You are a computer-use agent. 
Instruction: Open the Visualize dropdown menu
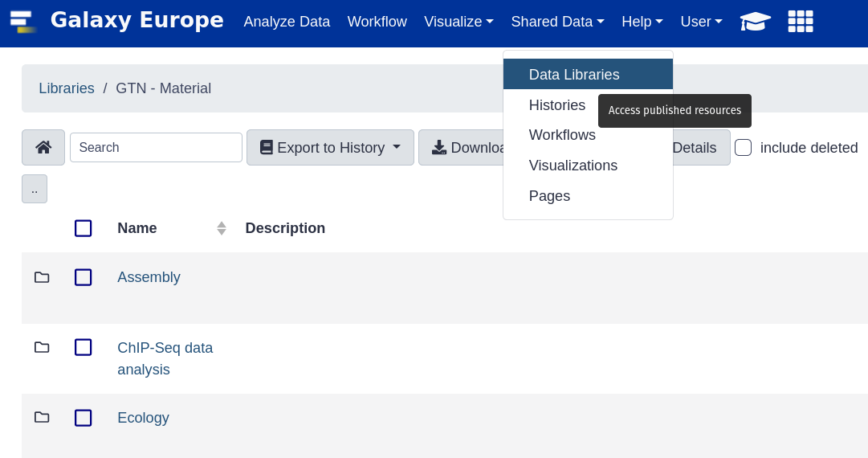[459, 22]
